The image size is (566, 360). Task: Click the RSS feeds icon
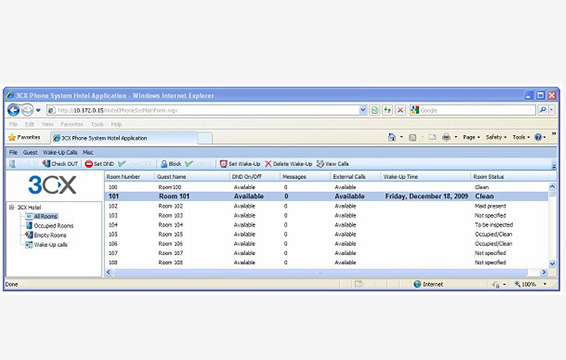click(413, 137)
